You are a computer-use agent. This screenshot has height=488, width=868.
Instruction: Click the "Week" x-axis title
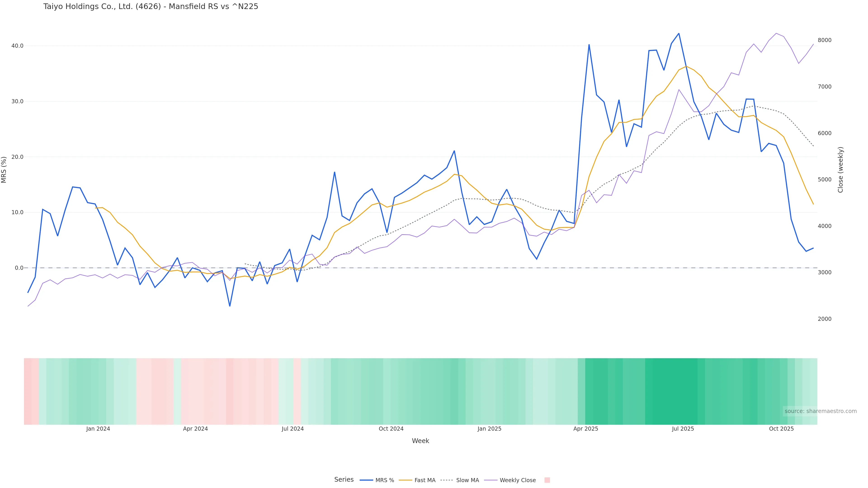[420, 441]
